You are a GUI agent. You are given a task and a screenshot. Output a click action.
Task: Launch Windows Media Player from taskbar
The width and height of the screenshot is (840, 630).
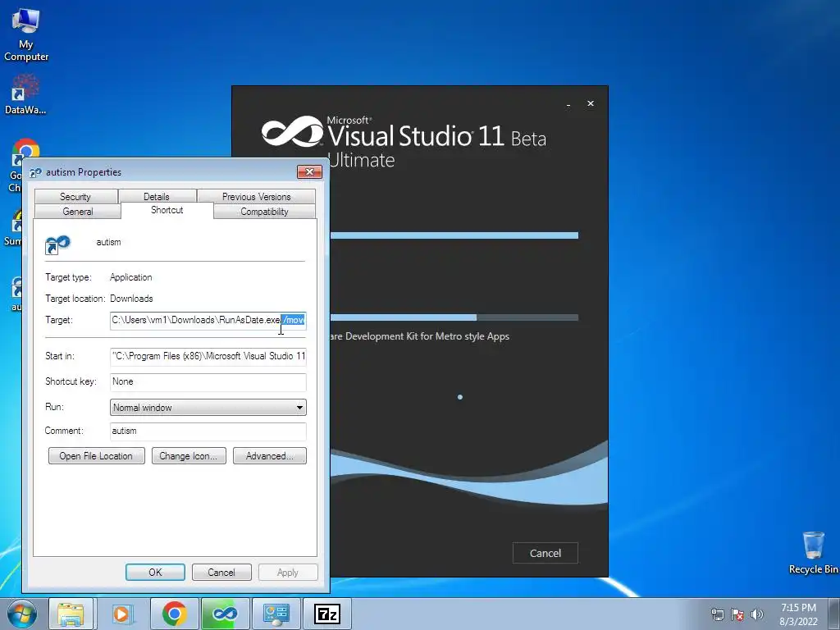(121, 614)
